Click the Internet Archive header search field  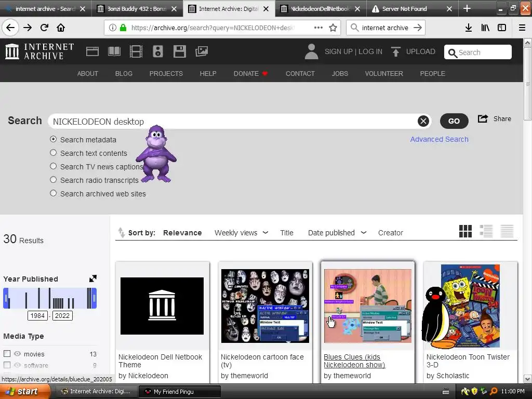point(478,52)
